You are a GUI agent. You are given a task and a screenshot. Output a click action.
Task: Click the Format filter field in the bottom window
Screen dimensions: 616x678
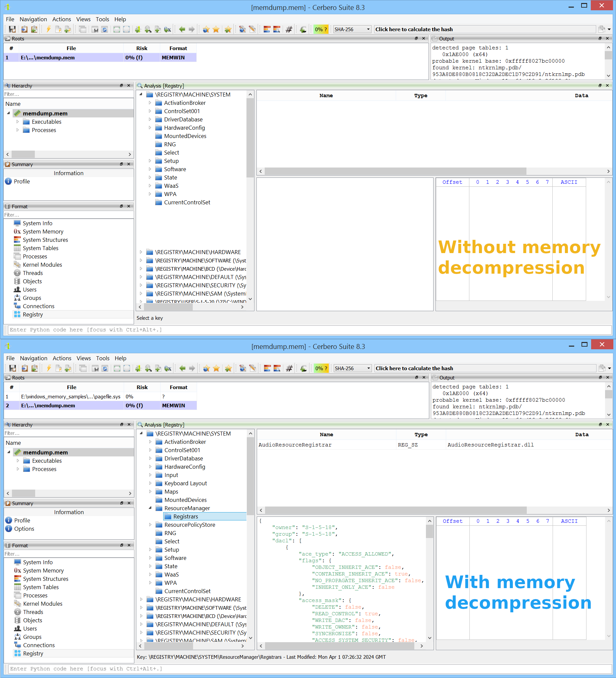[x=69, y=554]
